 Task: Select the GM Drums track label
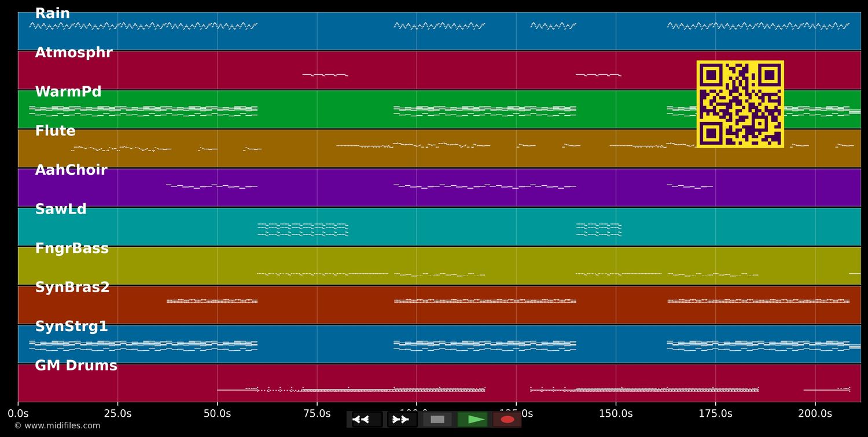point(76,365)
